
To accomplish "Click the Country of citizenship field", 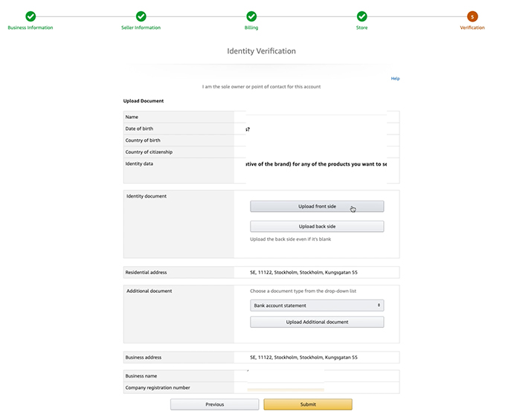I will pyautogui.click(x=316, y=152).
